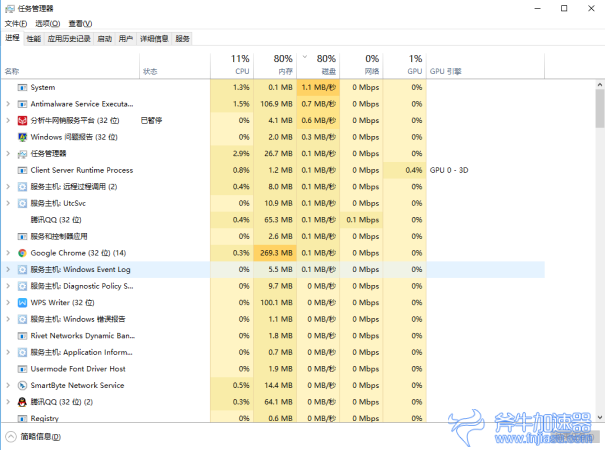Sort processes by 状态 column
Viewport: 605px width, 450px height.
[175, 65]
